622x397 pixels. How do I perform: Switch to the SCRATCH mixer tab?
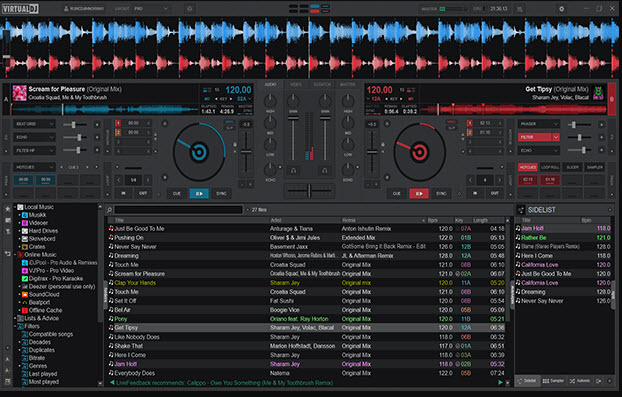click(322, 84)
